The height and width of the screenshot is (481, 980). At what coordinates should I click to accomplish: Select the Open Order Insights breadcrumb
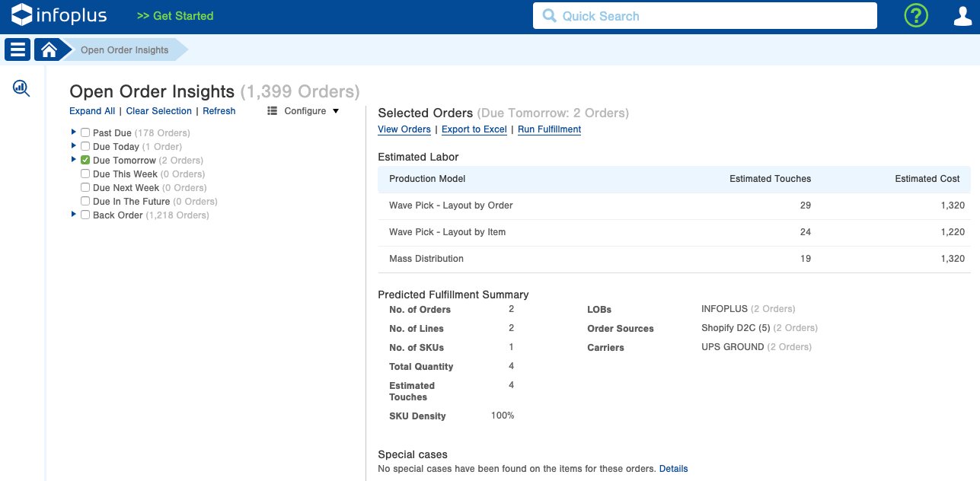125,50
